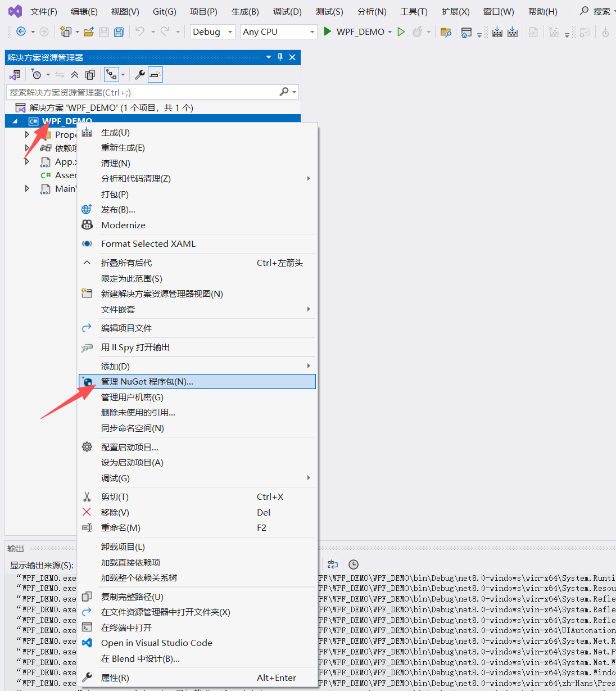Click the hot reload flame icon

coord(417,32)
